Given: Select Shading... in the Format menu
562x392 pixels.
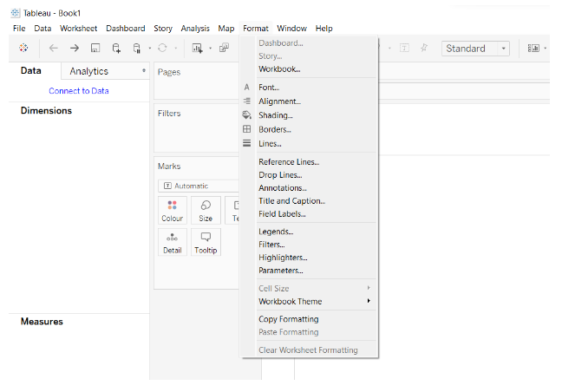Looking at the screenshot, I should pos(275,115).
